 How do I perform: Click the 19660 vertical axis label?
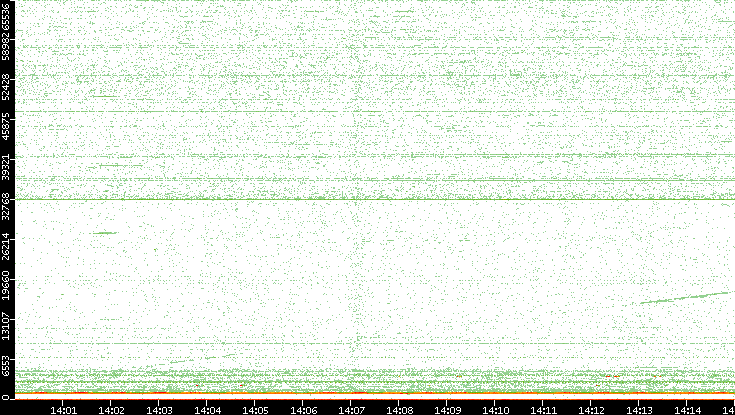pyautogui.click(x=5, y=287)
